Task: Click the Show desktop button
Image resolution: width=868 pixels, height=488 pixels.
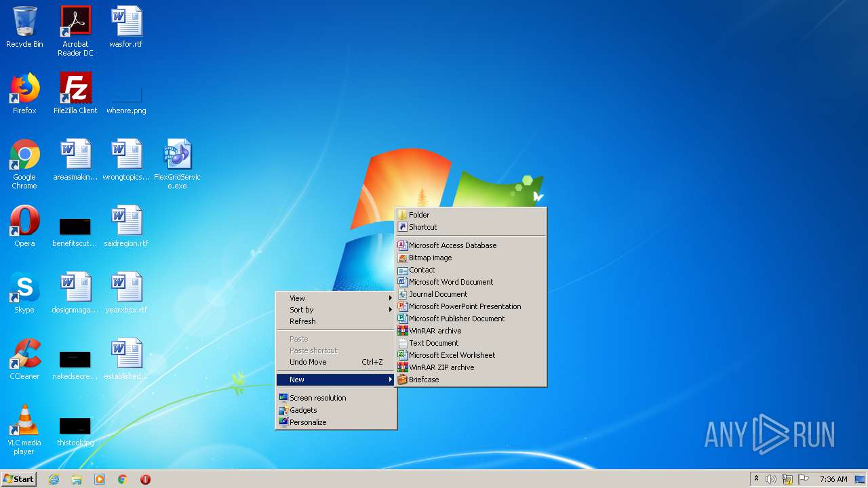Action: click(x=860, y=479)
